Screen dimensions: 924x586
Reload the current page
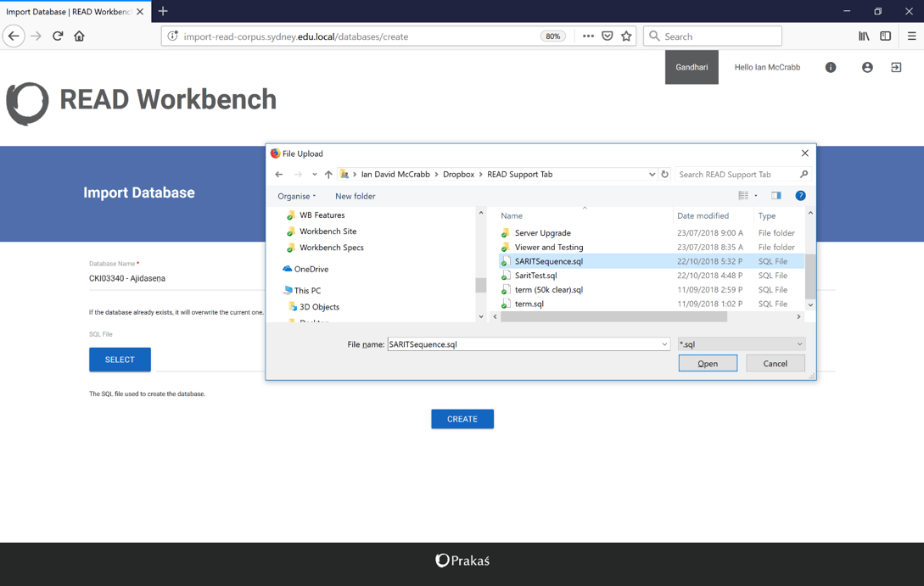tap(58, 36)
